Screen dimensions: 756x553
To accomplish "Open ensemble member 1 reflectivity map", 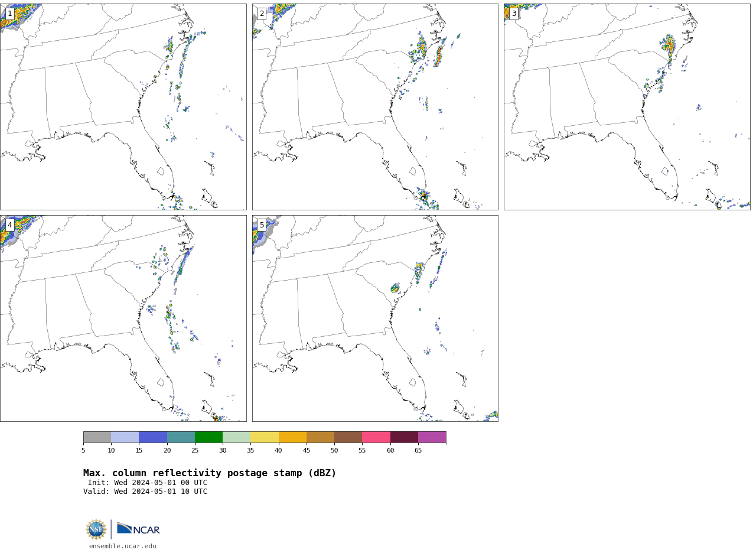I will pyautogui.click(x=123, y=107).
